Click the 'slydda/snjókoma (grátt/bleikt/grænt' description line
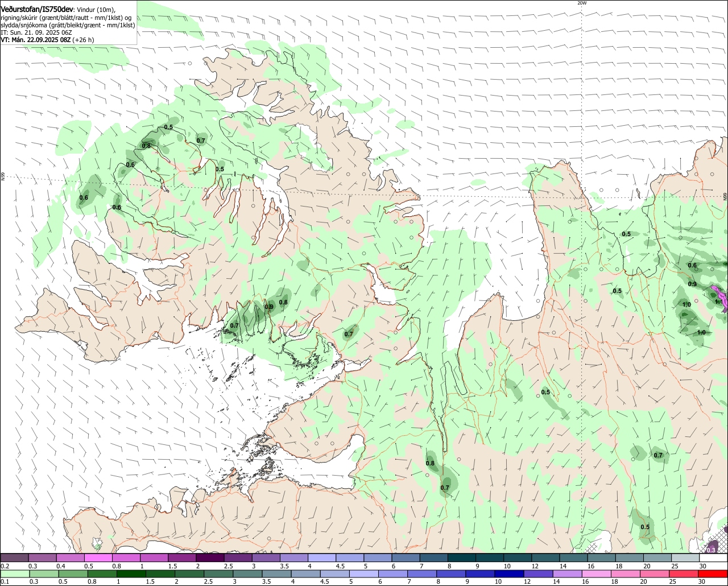The image size is (728, 586). 68,25
